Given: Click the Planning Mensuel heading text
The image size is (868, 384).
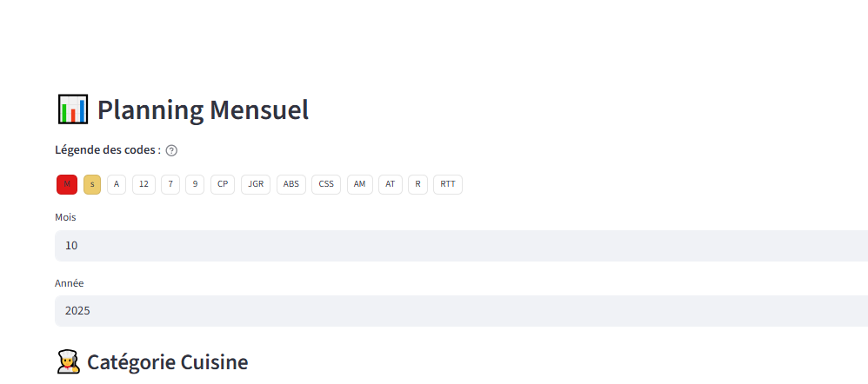Looking at the screenshot, I should 203,110.
